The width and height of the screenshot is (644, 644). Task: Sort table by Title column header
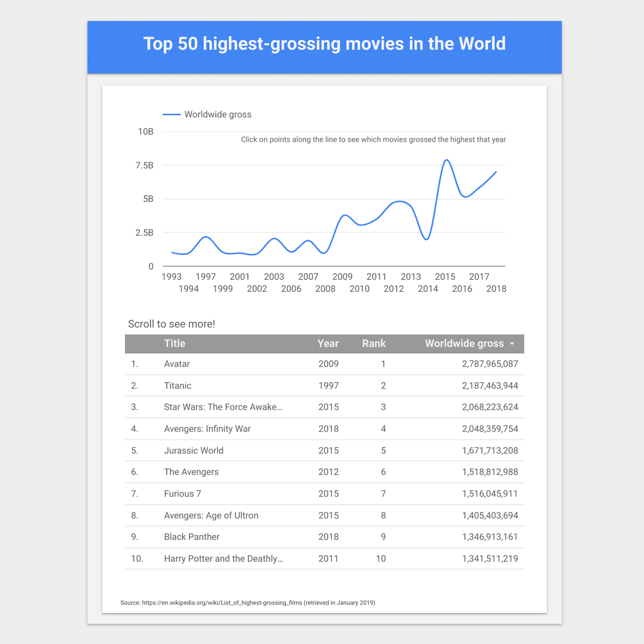click(x=175, y=343)
